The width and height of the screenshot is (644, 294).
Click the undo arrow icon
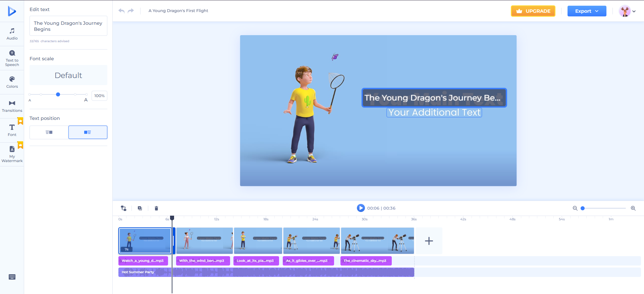click(121, 11)
